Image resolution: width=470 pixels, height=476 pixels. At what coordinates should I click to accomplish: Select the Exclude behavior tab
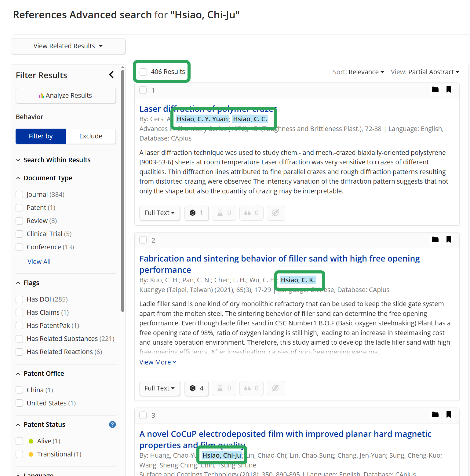tap(91, 136)
